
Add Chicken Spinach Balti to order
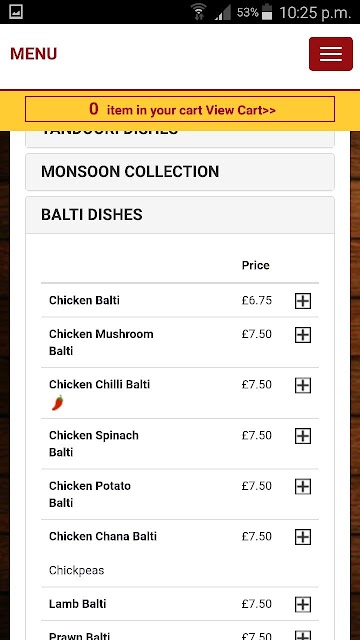click(303, 436)
